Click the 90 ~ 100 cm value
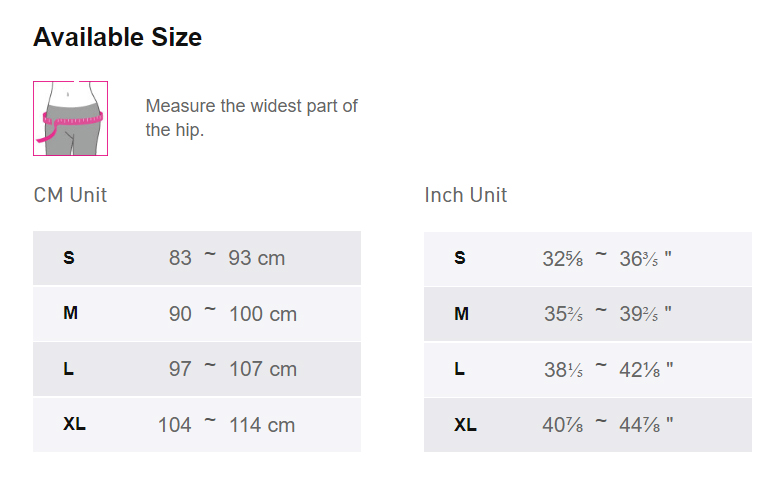This screenshot has height=495, width=782. pos(232,314)
